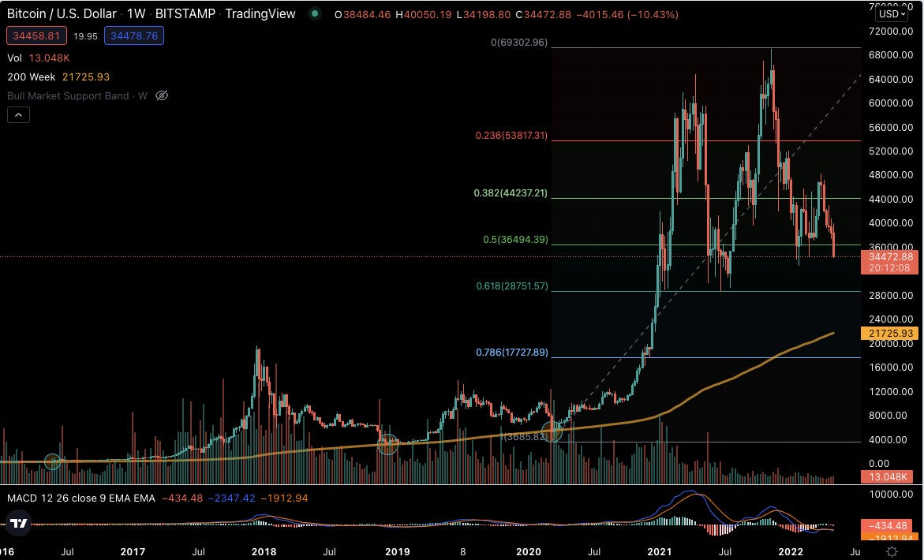Click circled marker near mid-2016
The width and height of the screenshot is (924, 560).
coord(52,461)
